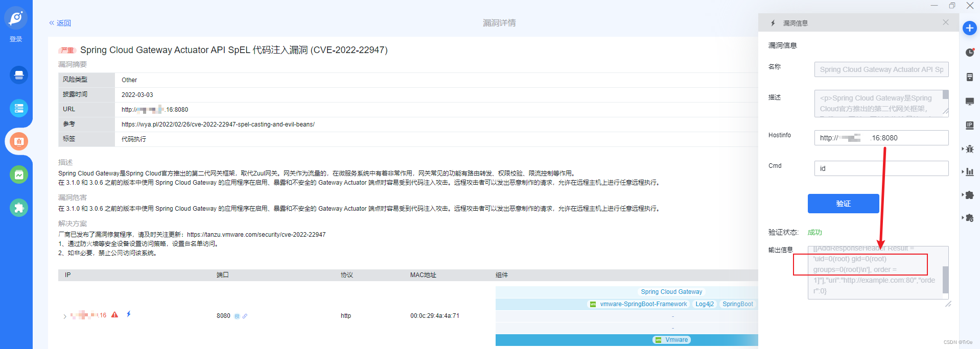This screenshot has height=349, width=980.
Task: Click the blue 验证 verify button
Action: coord(844,204)
